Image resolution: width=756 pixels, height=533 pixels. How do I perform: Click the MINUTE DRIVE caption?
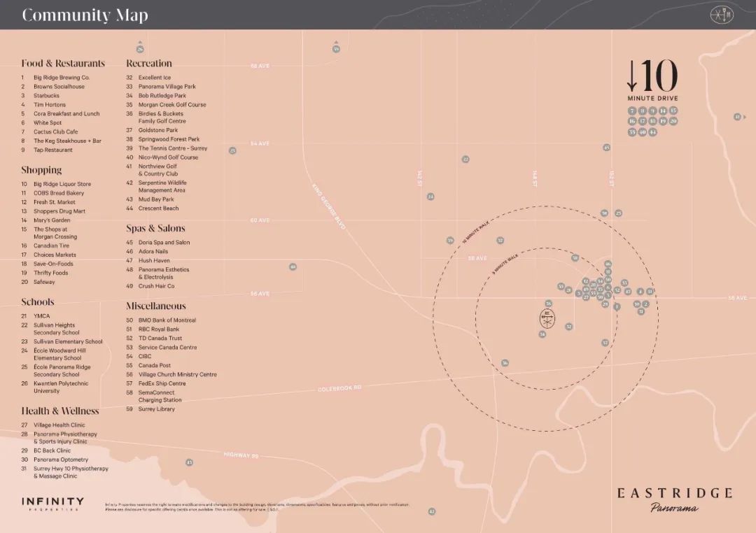click(653, 99)
